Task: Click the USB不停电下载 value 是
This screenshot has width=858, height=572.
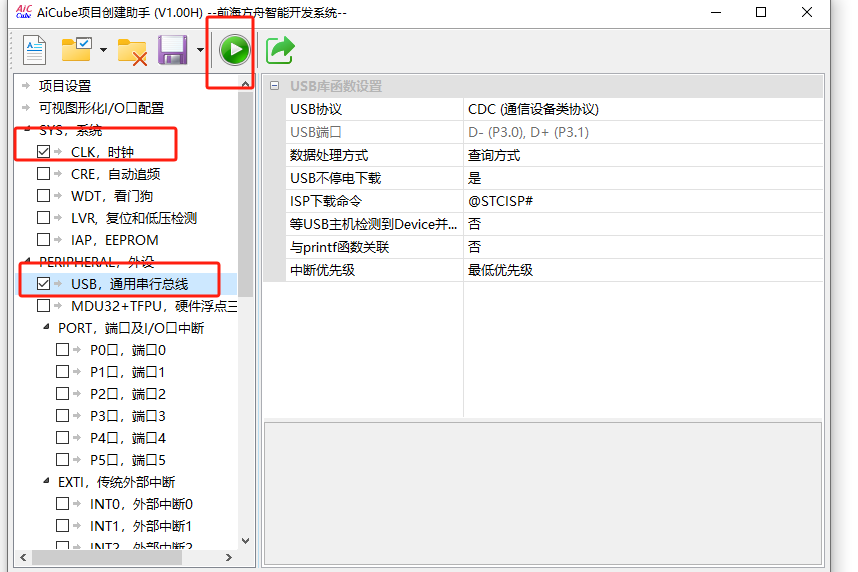Action: pyautogui.click(x=643, y=178)
